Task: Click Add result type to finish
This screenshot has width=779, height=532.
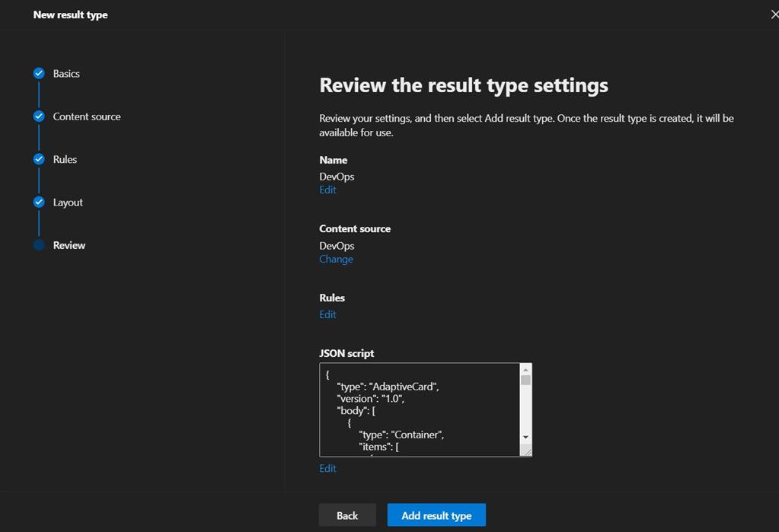Action: [436, 514]
